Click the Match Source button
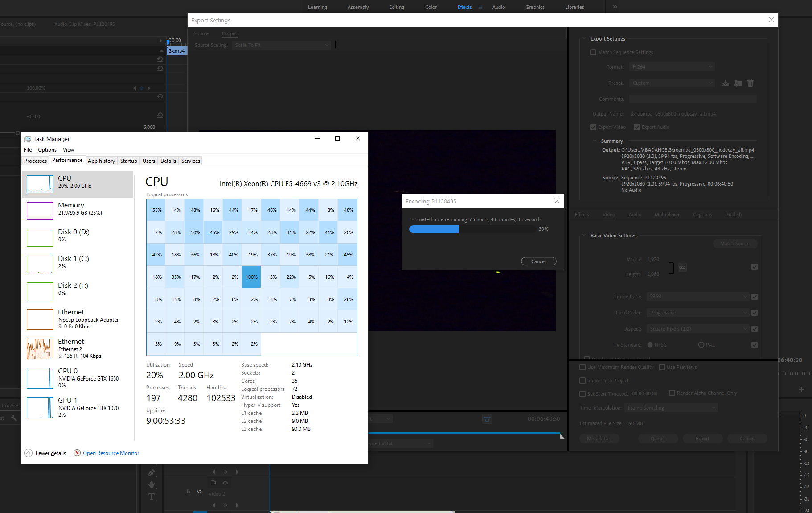This screenshot has height=513, width=812. pos(735,244)
